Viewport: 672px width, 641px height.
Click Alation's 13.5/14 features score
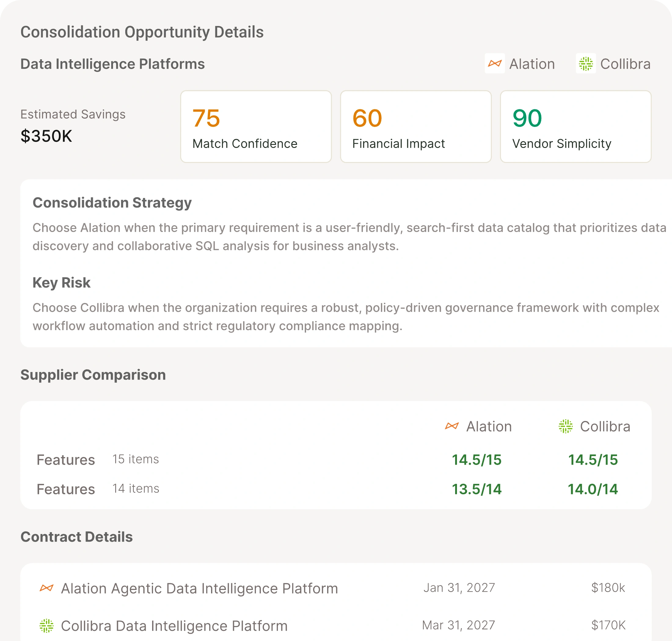[x=477, y=489]
